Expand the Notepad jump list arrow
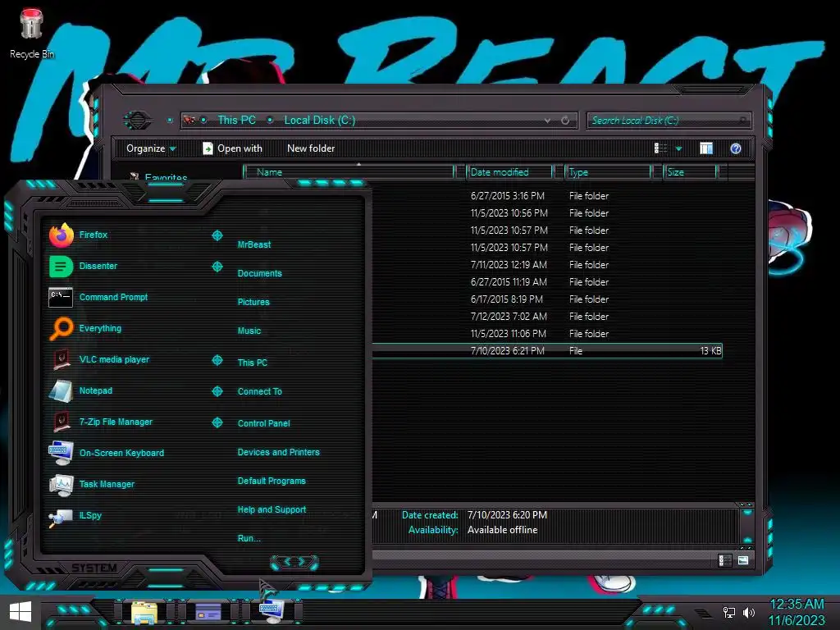The image size is (840, 630). click(217, 391)
